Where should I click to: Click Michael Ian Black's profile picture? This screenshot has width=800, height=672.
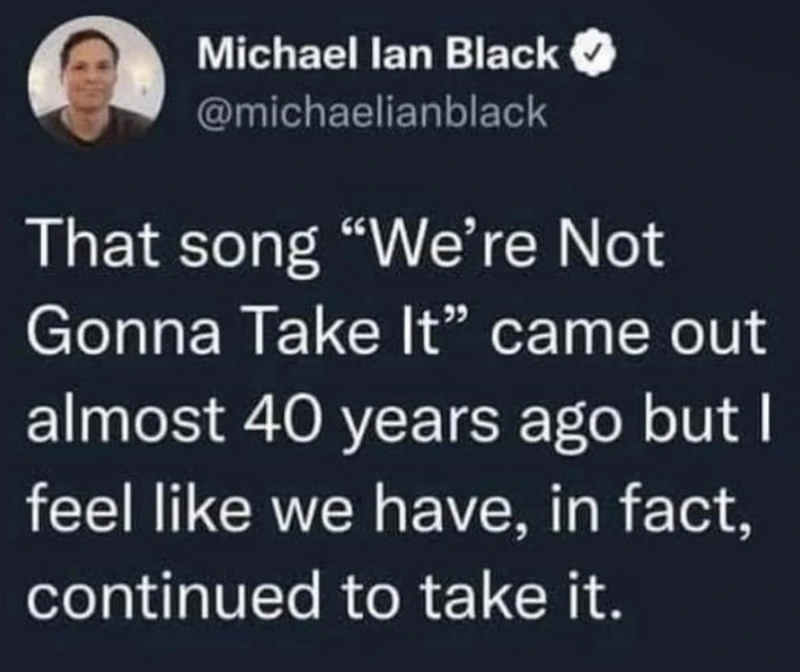pos(96,80)
